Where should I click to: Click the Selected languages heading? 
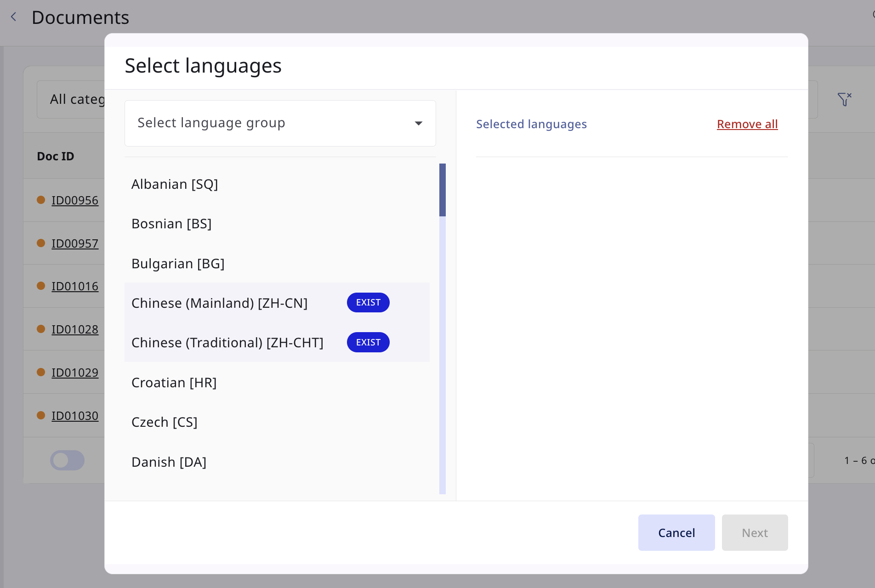point(531,124)
